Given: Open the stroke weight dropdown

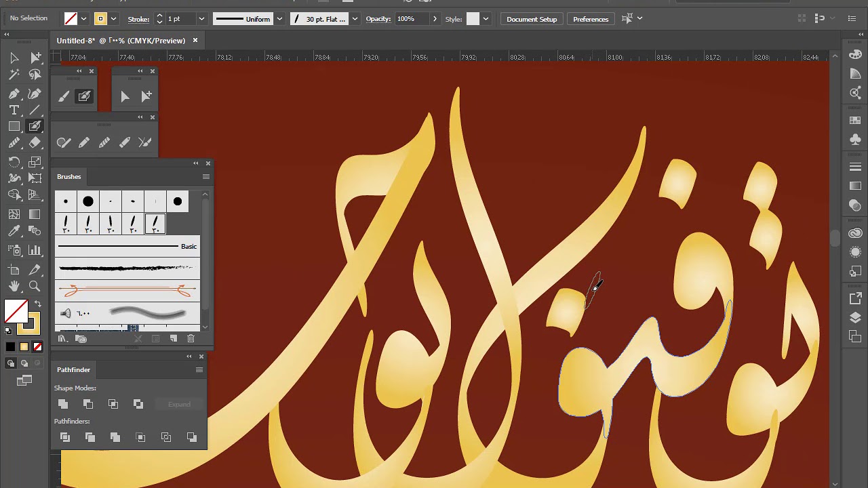Looking at the screenshot, I should pos(201,19).
